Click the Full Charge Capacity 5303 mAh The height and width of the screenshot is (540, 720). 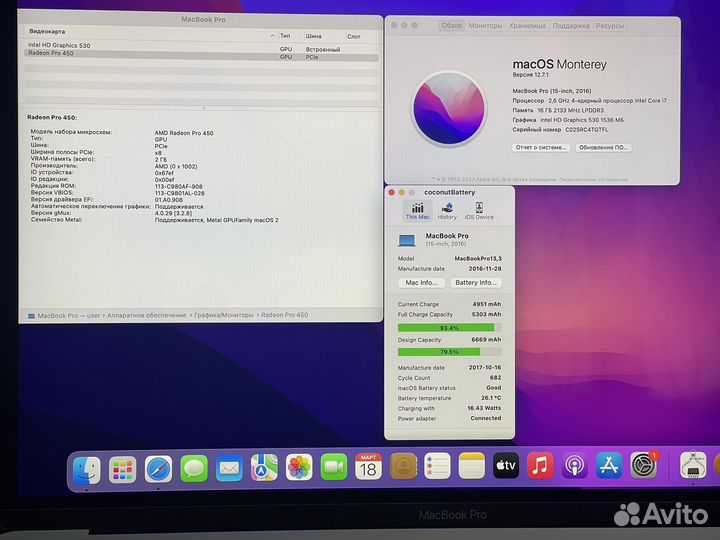(486, 315)
